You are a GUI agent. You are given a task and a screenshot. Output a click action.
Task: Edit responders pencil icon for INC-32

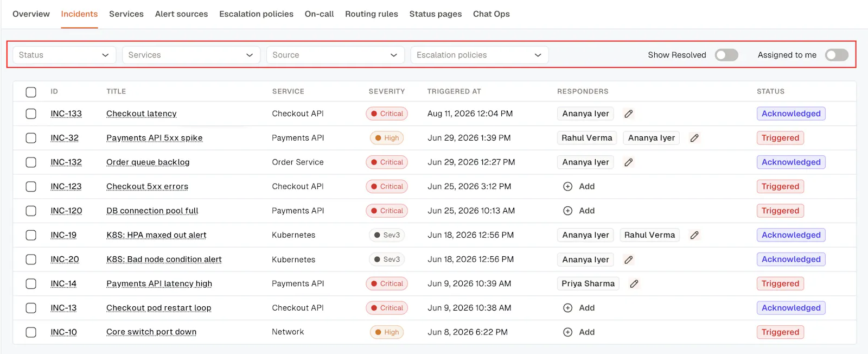(x=694, y=138)
